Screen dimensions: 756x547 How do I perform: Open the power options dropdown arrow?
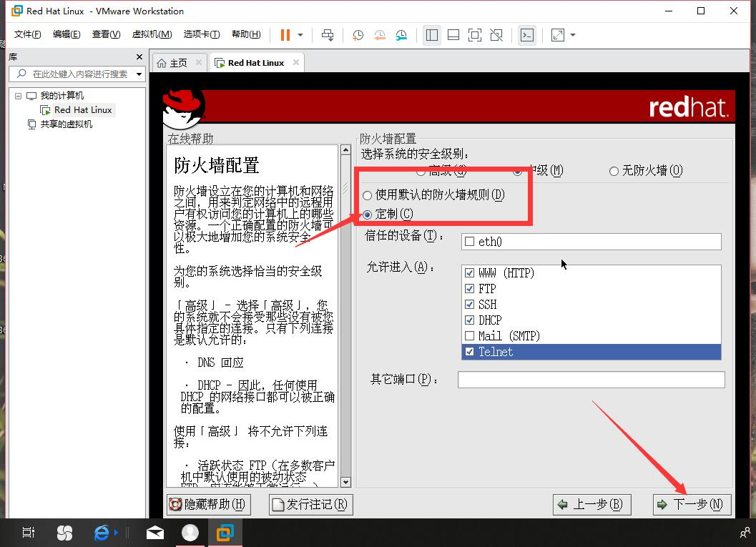tap(300, 35)
